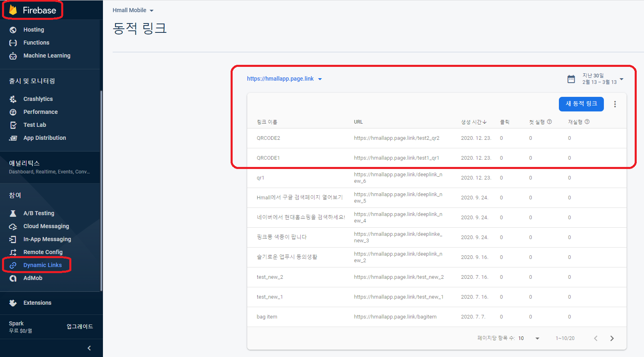Click the A/B Testing flask icon
The width and height of the screenshot is (644, 357).
point(13,213)
